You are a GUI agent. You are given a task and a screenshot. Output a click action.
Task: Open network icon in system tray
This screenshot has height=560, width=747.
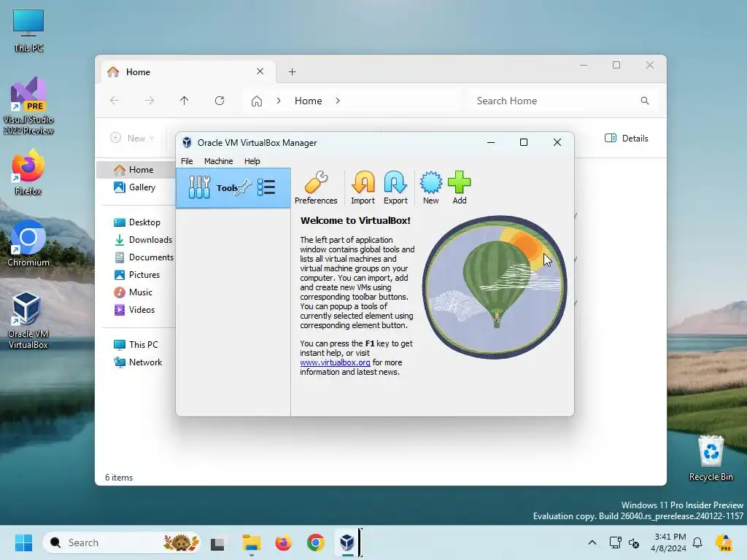coord(615,542)
